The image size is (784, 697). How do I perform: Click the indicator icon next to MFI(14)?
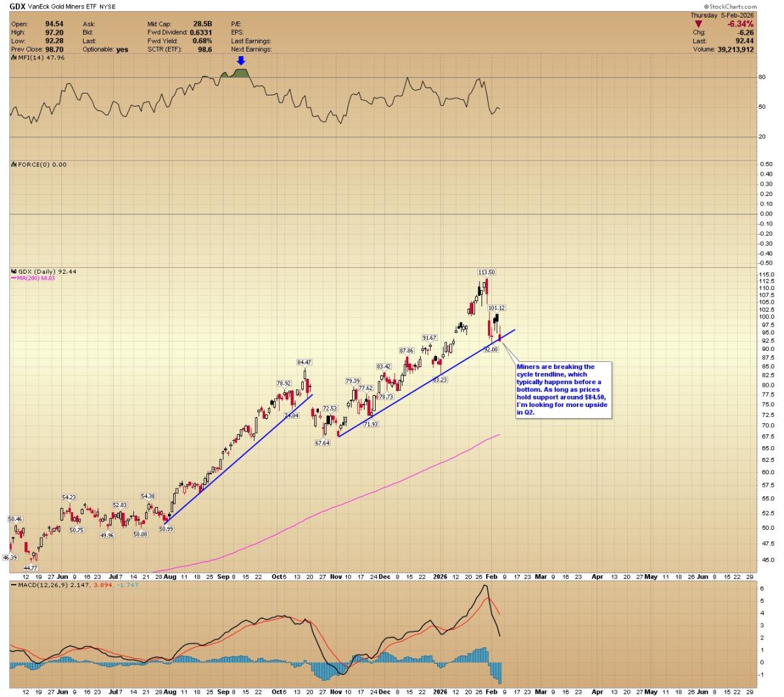(x=13, y=57)
